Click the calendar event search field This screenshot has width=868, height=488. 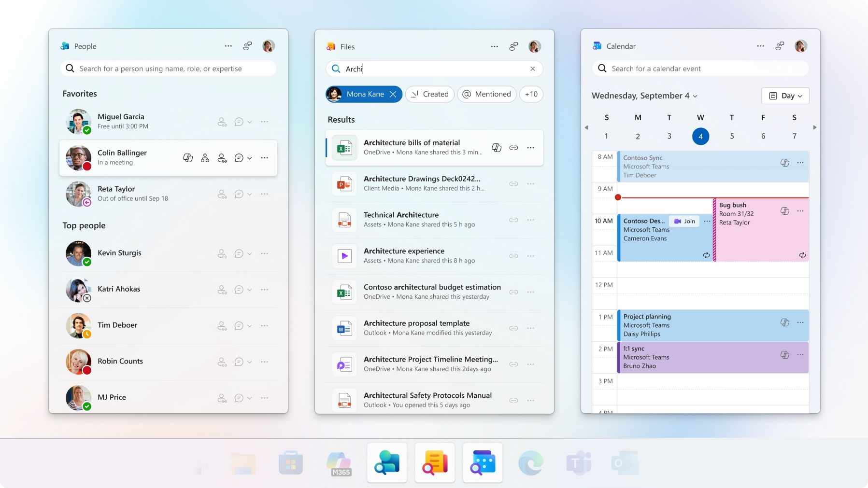pos(700,68)
